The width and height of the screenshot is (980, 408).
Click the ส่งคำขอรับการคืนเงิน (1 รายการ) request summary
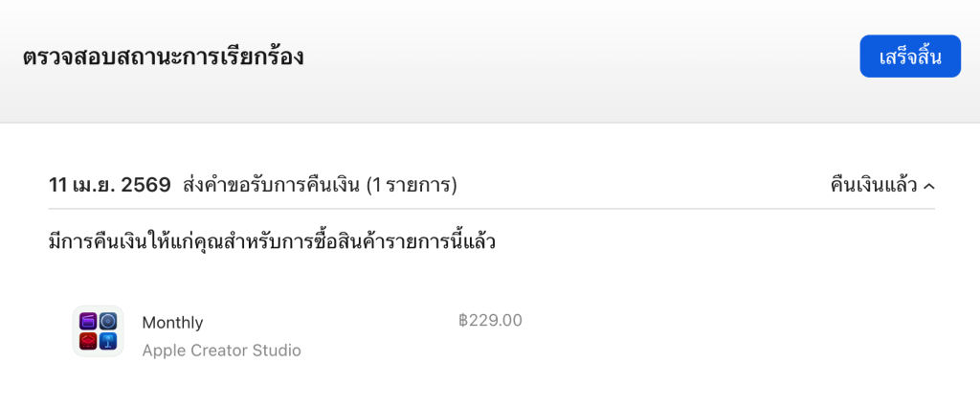point(320,185)
